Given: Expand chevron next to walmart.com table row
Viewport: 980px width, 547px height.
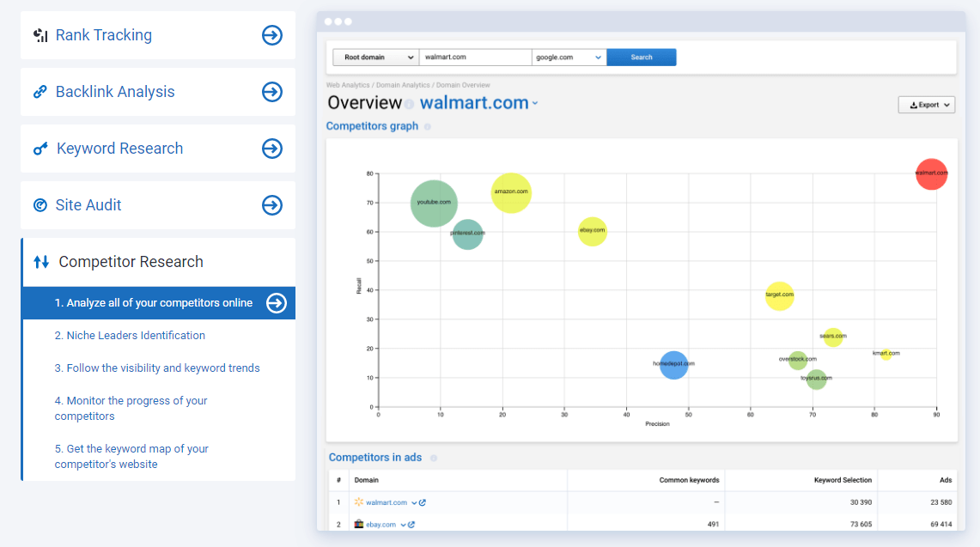Looking at the screenshot, I should (414, 502).
